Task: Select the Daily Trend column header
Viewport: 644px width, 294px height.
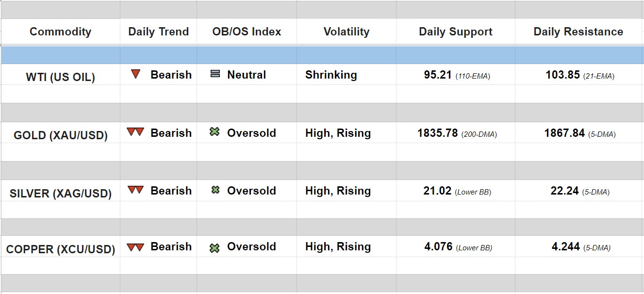Action: [x=158, y=32]
